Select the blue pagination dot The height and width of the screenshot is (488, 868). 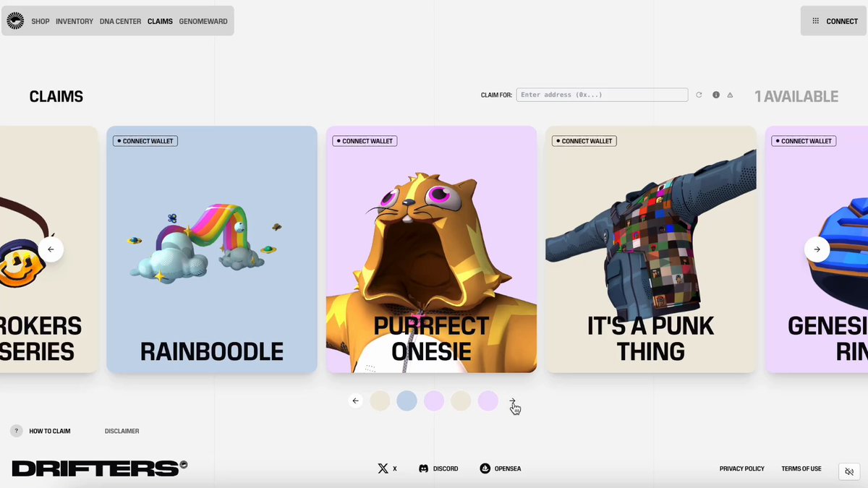click(407, 401)
